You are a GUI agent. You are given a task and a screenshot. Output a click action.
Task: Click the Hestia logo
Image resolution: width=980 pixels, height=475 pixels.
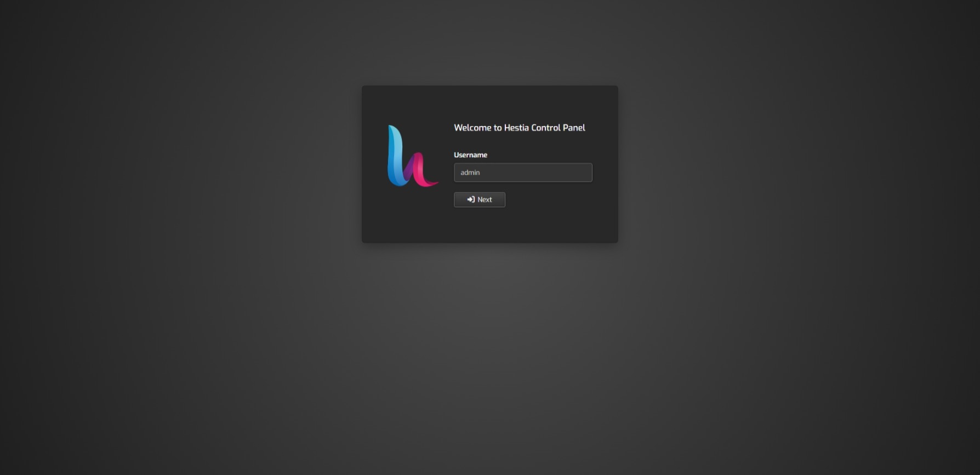point(412,157)
